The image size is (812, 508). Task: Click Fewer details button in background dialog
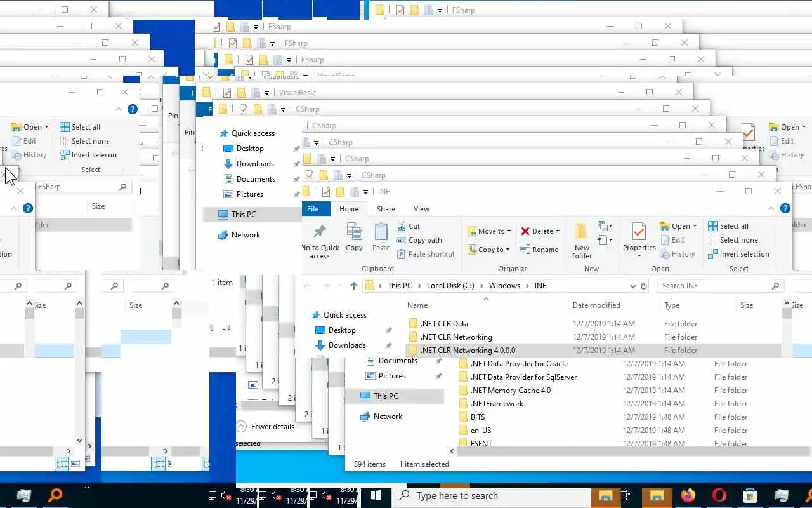[x=266, y=427]
